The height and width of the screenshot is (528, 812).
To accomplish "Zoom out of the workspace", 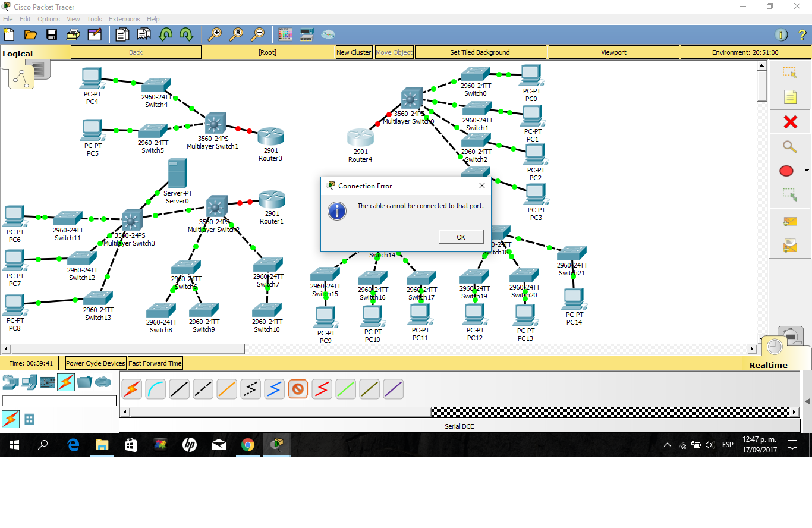I will coord(257,34).
